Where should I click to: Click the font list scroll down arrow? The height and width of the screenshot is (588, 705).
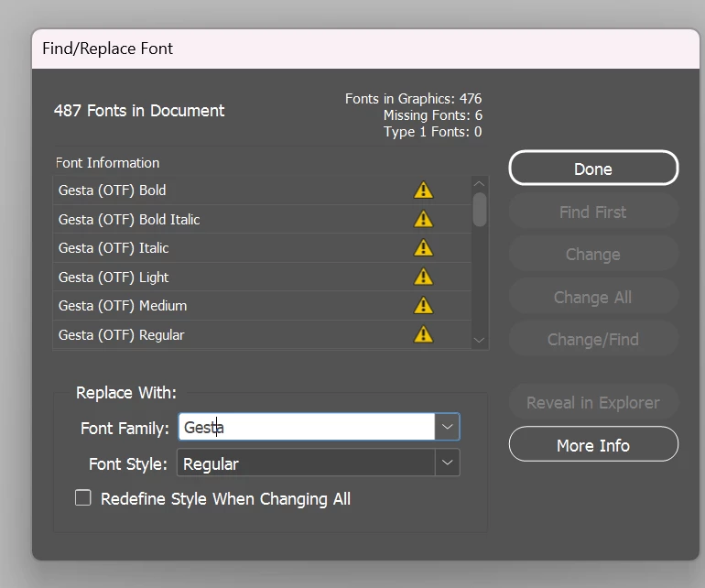479,340
